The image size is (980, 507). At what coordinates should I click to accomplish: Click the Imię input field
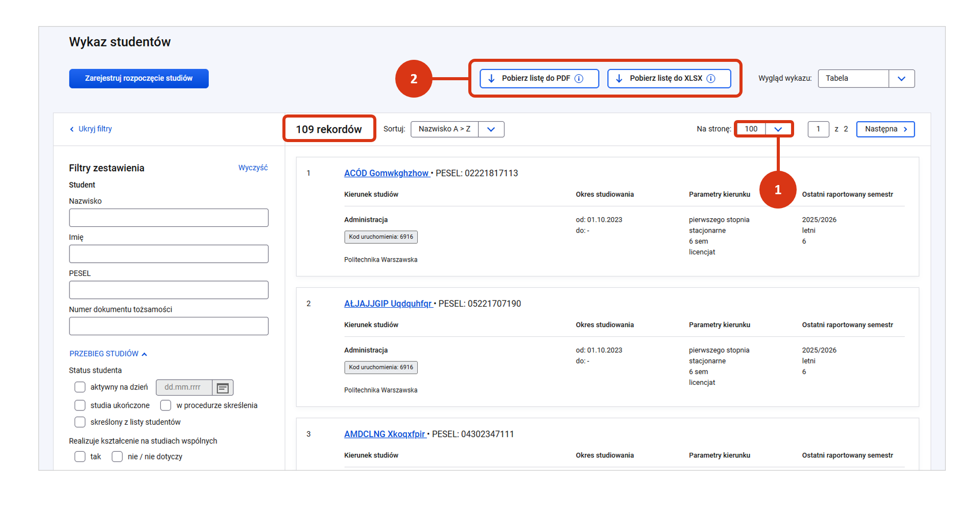coord(169,254)
